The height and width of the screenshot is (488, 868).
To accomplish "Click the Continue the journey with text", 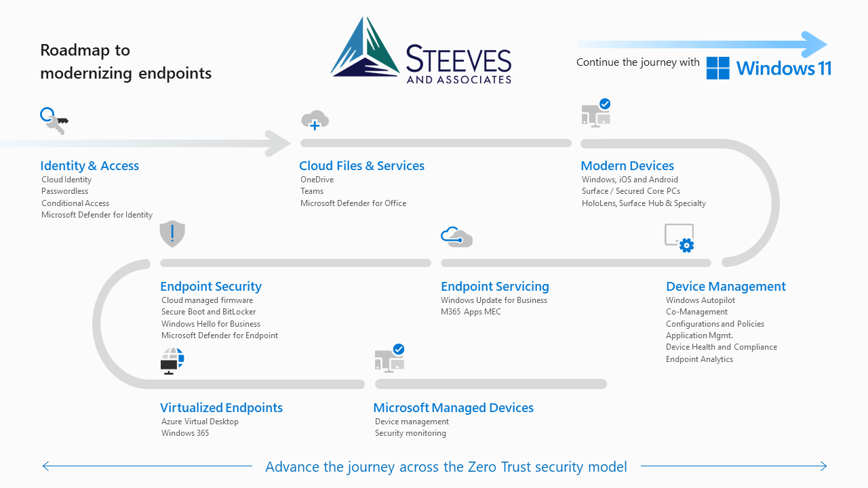I will coord(638,62).
